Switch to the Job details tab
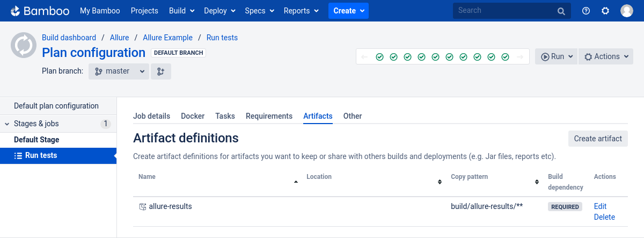This screenshot has height=238, width=644. click(x=151, y=116)
